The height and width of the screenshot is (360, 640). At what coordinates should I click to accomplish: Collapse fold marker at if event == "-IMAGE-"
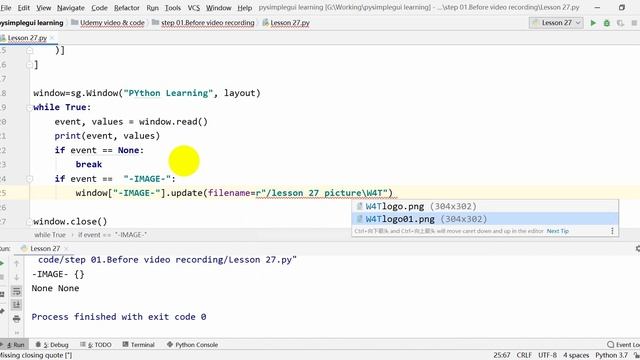click(x=29, y=179)
